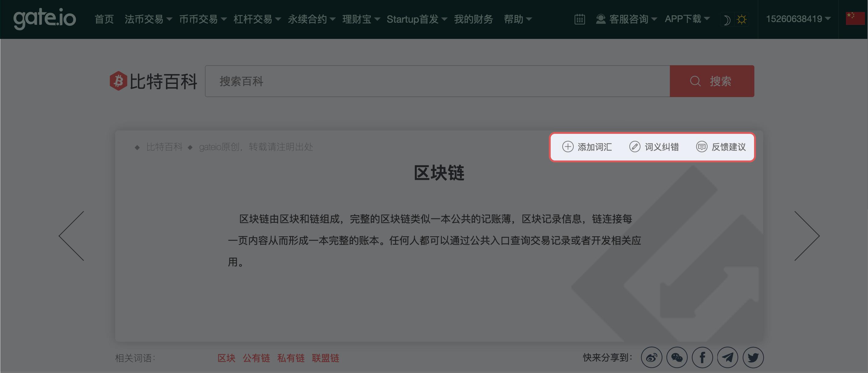Share the article to Facebook
Viewport: 868px width, 373px height.
coord(702,357)
